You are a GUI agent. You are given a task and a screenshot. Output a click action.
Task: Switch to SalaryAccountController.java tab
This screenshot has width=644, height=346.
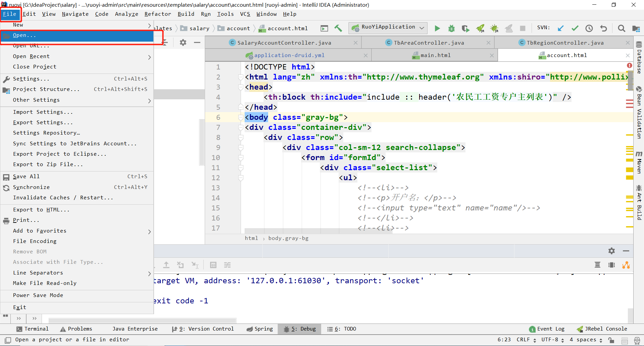coord(284,43)
